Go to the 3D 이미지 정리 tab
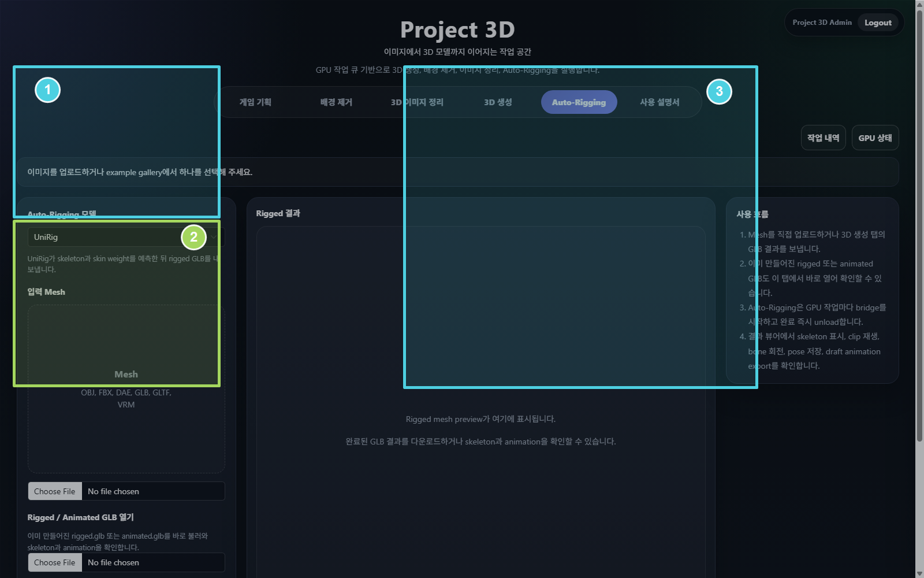The height and width of the screenshot is (578, 924). pyautogui.click(x=417, y=102)
